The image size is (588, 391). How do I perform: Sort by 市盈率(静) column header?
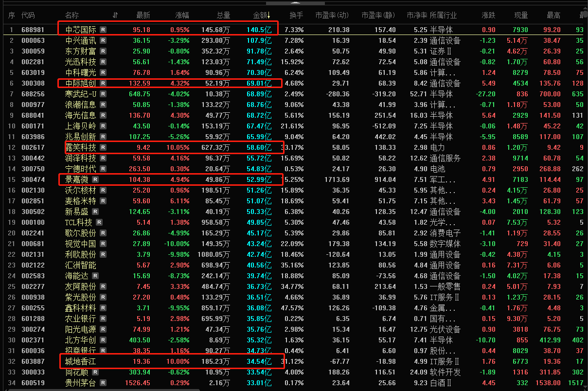click(x=378, y=16)
